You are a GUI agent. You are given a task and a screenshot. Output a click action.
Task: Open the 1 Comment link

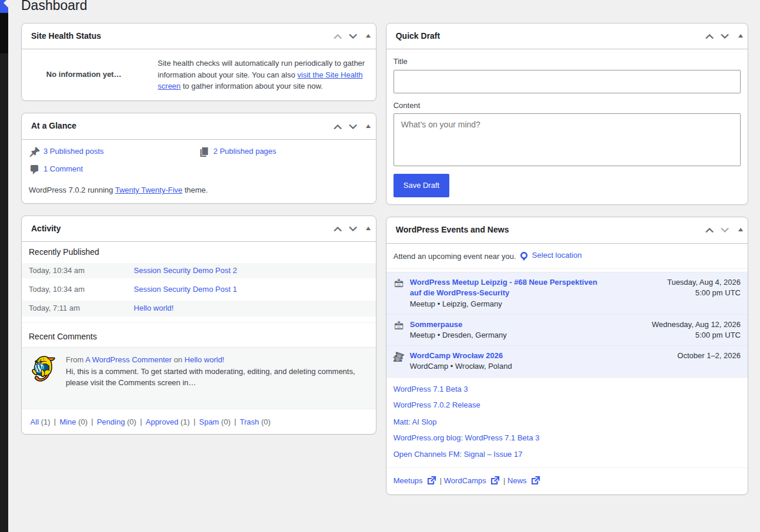[63, 169]
